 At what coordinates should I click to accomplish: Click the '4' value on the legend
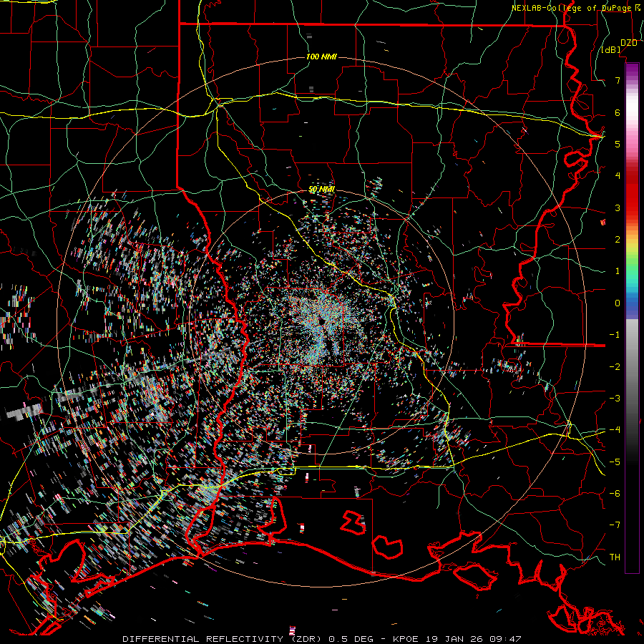(x=618, y=176)
